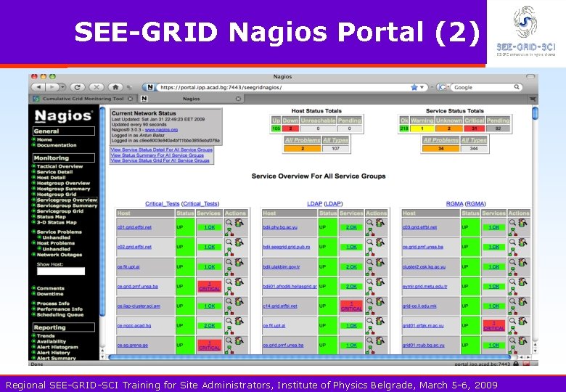
Task: Click the Google search magnifier
Action: coord(517,87)
